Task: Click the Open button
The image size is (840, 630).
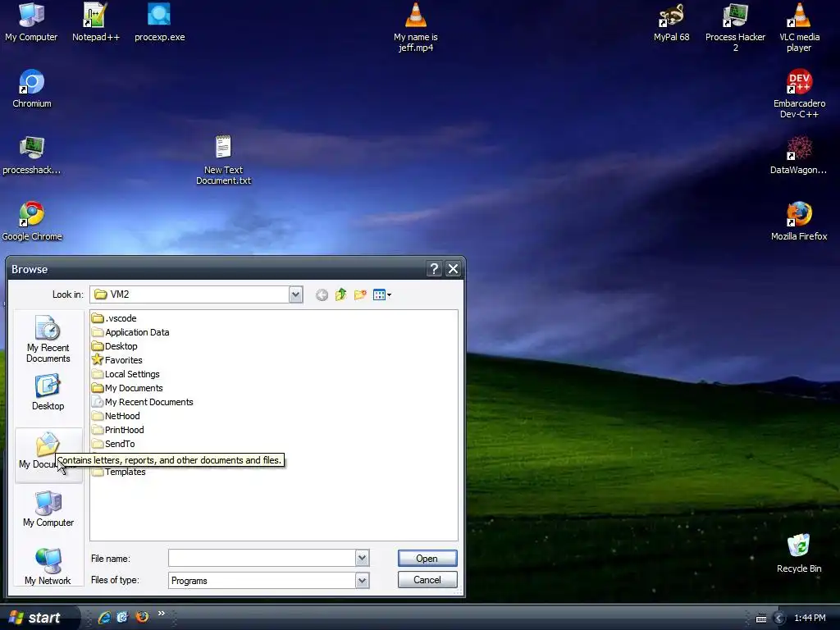Action: tap(427, 558)
